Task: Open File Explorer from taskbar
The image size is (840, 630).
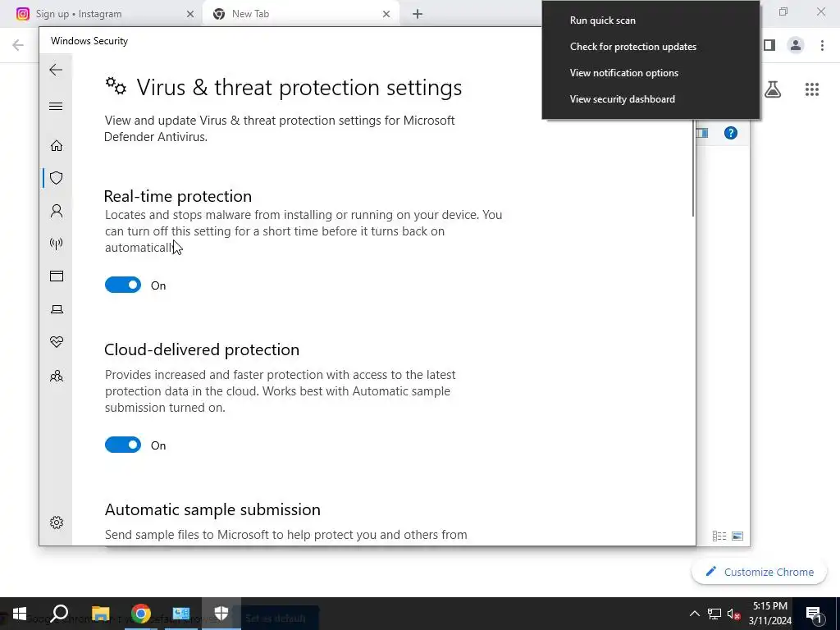Action: click(x=100, y=614)
